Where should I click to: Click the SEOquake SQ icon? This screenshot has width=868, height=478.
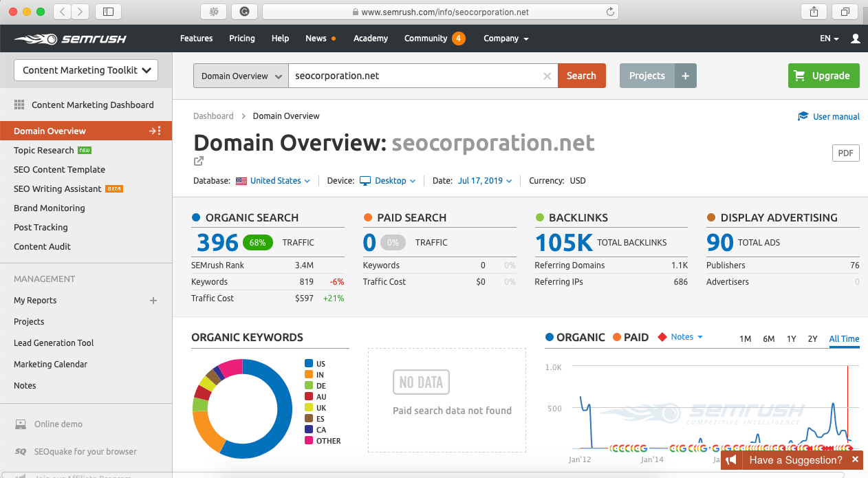tap(21, 452)
